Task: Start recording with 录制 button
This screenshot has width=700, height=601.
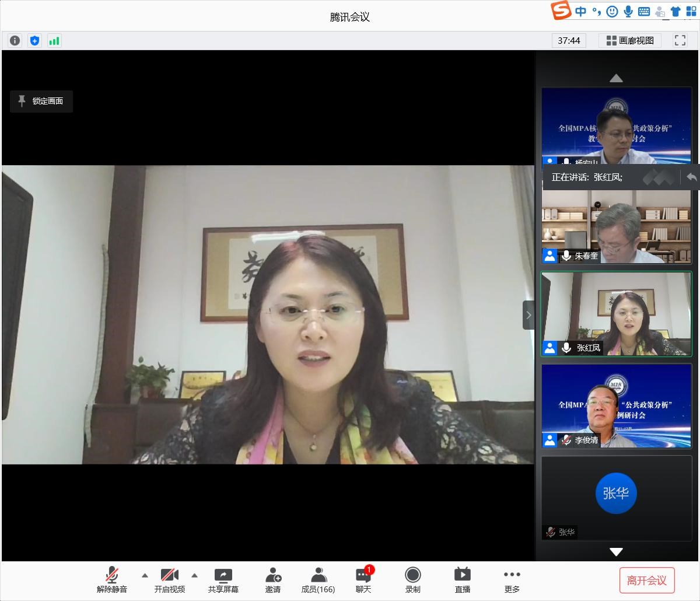Action: point(413,580)
